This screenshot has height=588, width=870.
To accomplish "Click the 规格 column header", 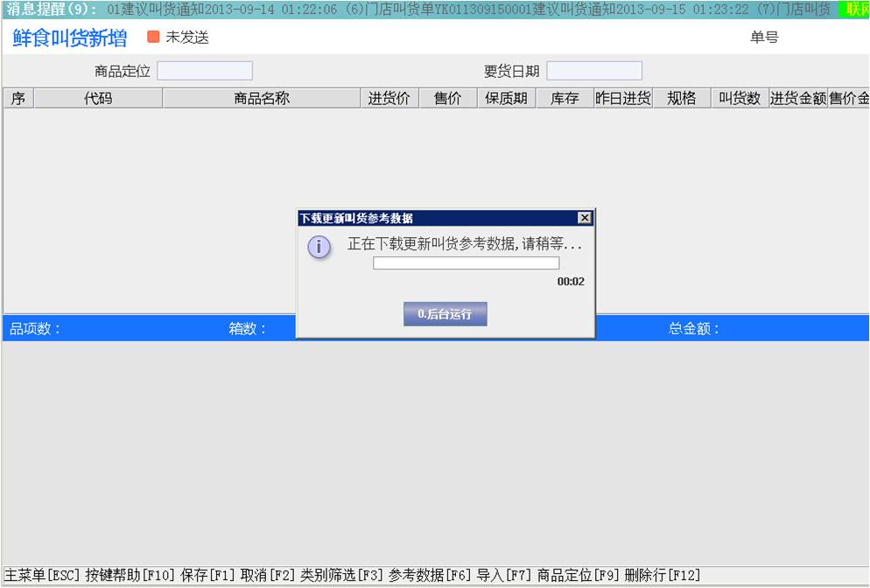I will coord(682,98).
